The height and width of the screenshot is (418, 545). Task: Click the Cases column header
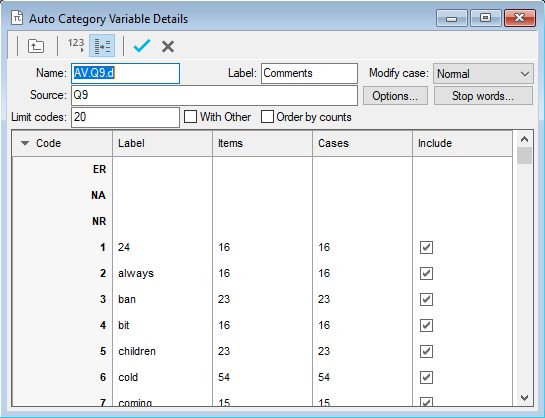(x=362, y=143)
